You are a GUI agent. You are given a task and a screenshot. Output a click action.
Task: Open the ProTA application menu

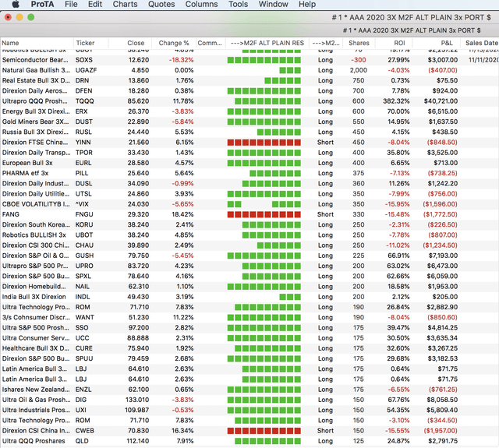click(x=42, y=4)
